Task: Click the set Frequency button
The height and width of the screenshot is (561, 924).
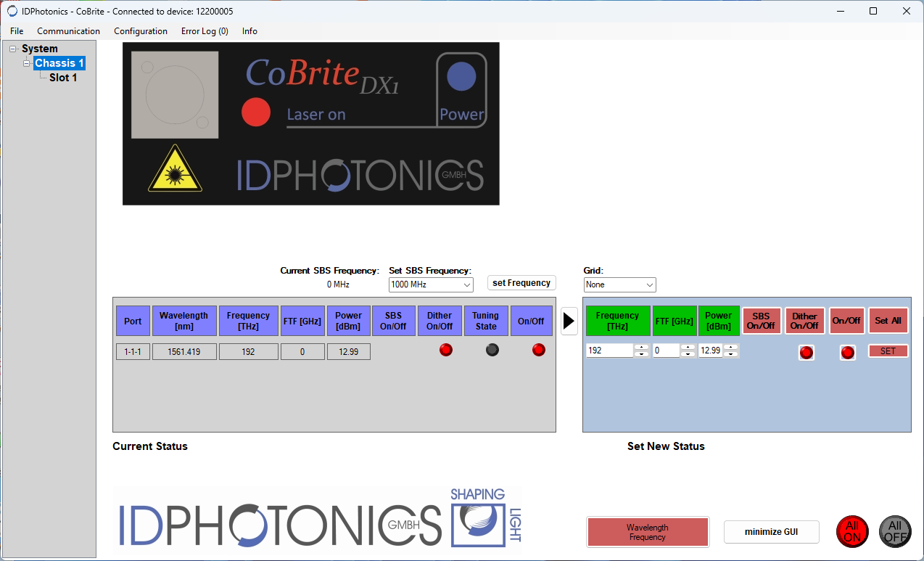Action: click(521, 283)
